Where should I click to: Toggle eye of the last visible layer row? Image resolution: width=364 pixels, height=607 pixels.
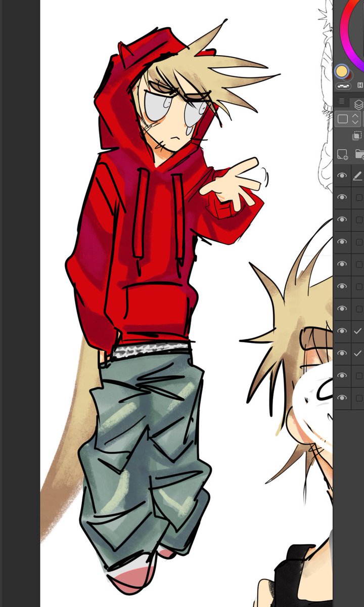(x=342, y=398)
